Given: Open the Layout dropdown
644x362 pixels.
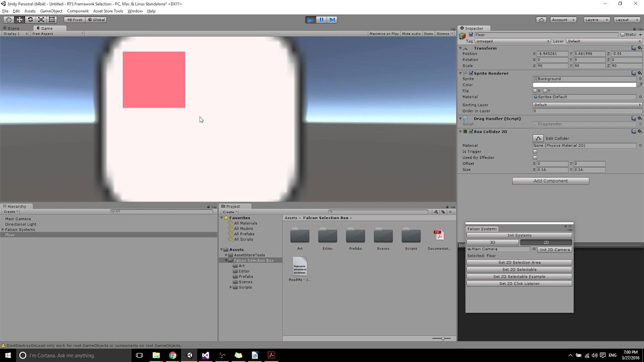Looking at the screenshot, I should tap(626, 20).
